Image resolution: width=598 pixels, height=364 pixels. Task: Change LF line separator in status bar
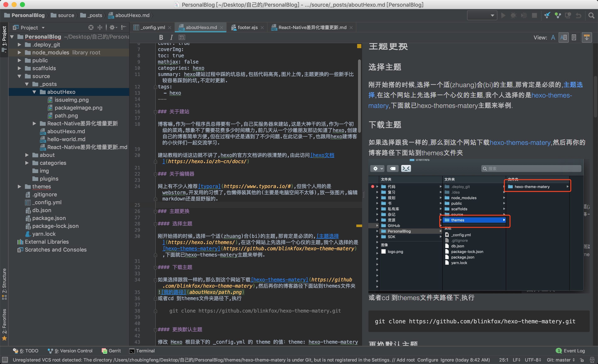coord(516,360)
